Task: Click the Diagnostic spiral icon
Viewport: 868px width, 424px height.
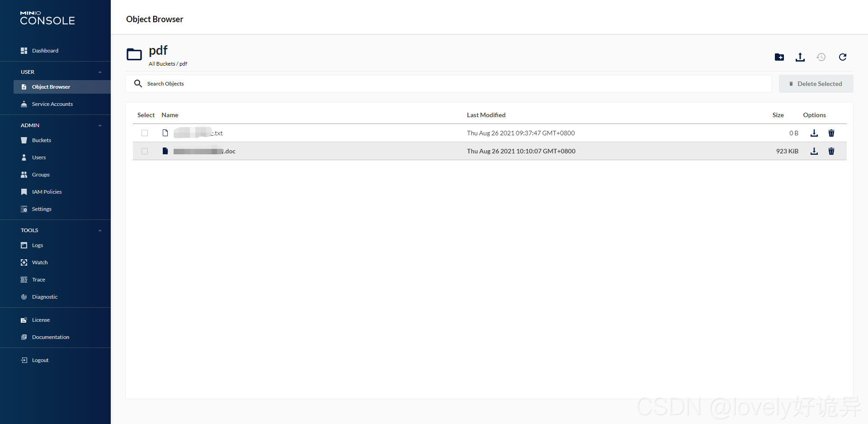Action: pos(24,297)
